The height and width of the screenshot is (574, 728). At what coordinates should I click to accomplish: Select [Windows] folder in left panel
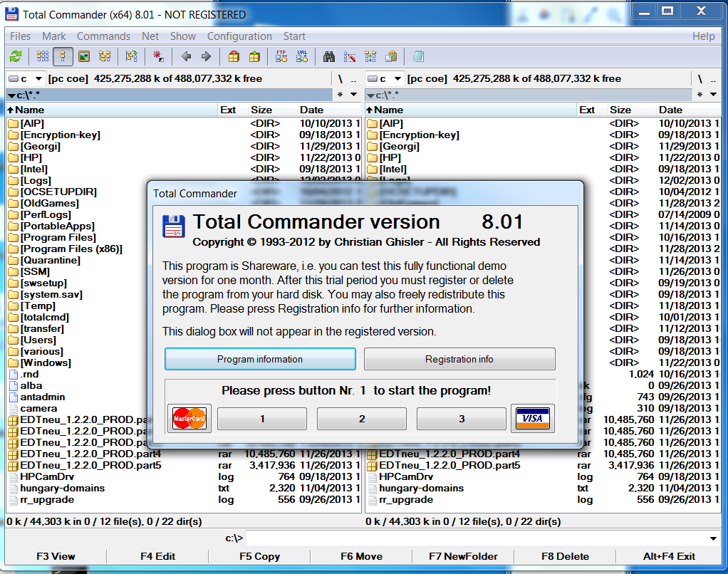[46, 363]
